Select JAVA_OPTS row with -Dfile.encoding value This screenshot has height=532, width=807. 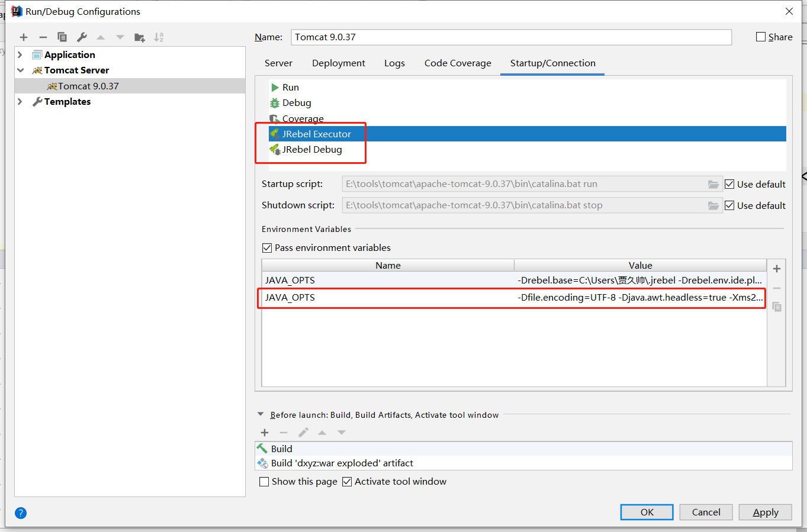(x=514, y=298)
